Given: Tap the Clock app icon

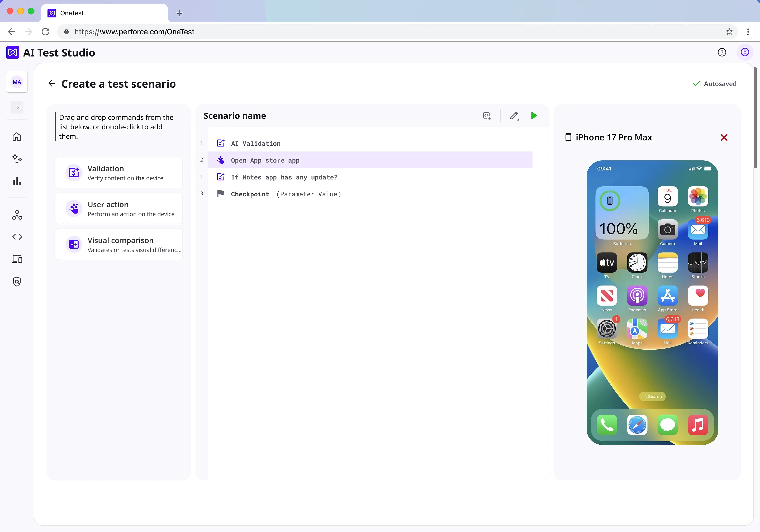Looking at the screenshot, I should pyautogui.click(x=637, y=263).
